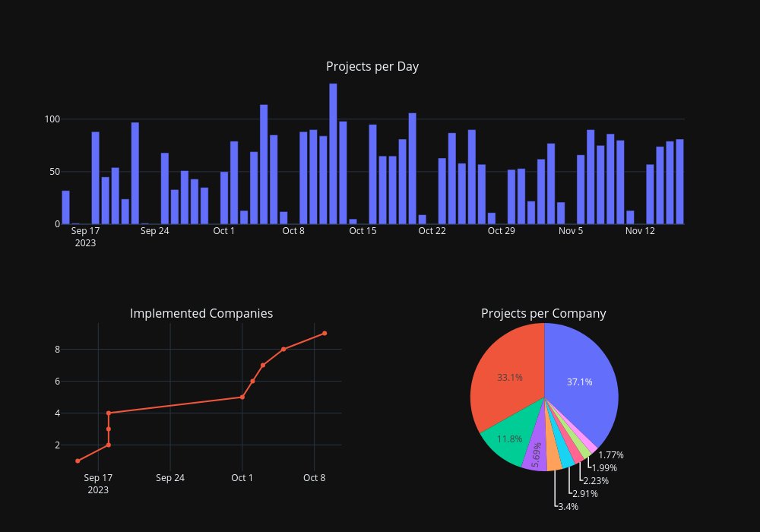The height and width of the screenshot is (532, 760).
Task: Click Sep 24 label on Projects per Day axis
Action: pos(154,231)
